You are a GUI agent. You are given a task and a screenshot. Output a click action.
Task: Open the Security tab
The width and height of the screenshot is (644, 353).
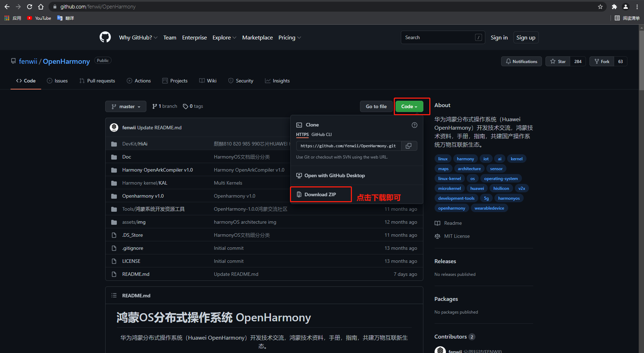(x=241, y=81)
